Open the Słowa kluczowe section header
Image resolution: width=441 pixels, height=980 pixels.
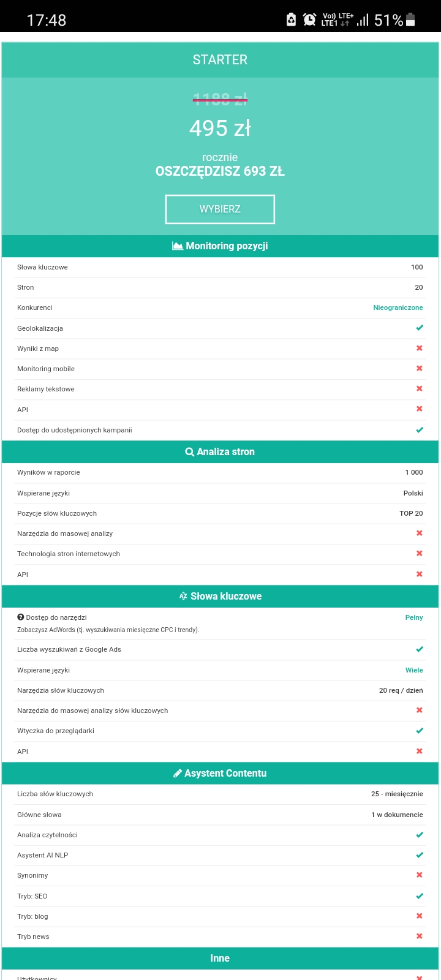point(220,596)
